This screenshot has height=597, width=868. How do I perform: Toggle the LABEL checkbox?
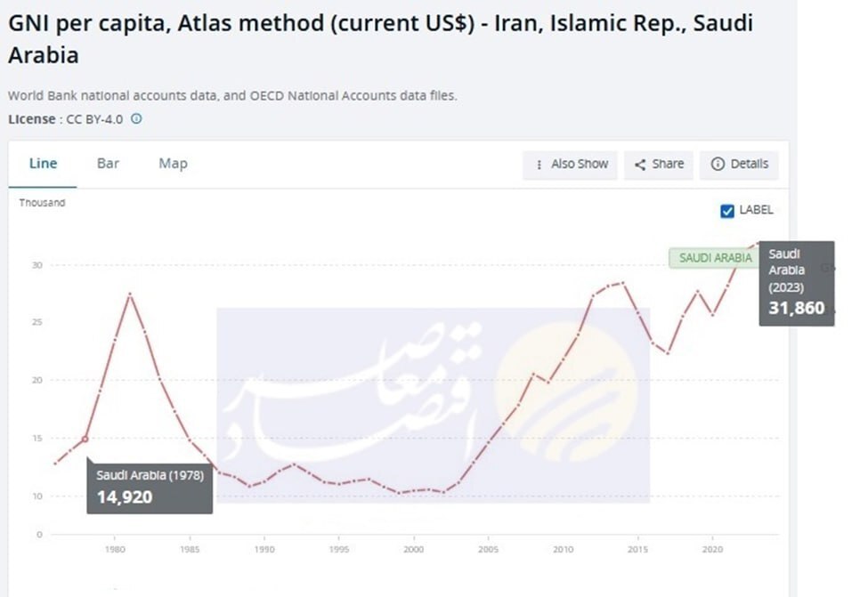[727, 211]
